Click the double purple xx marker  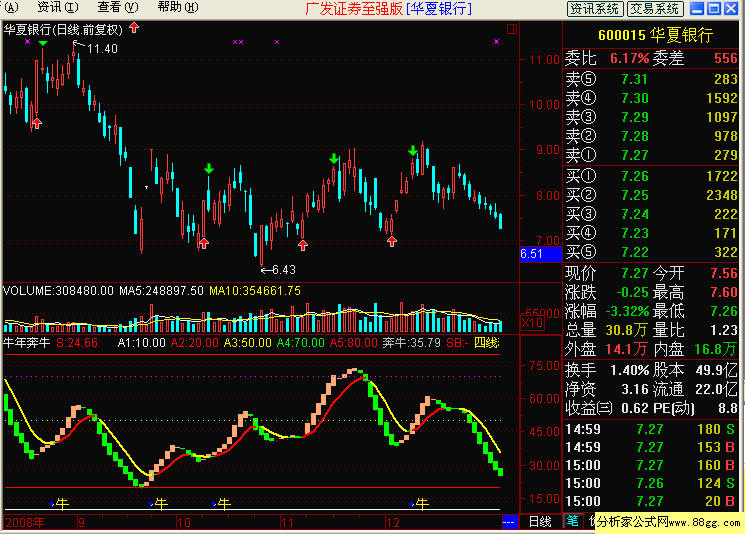(238, 42)
